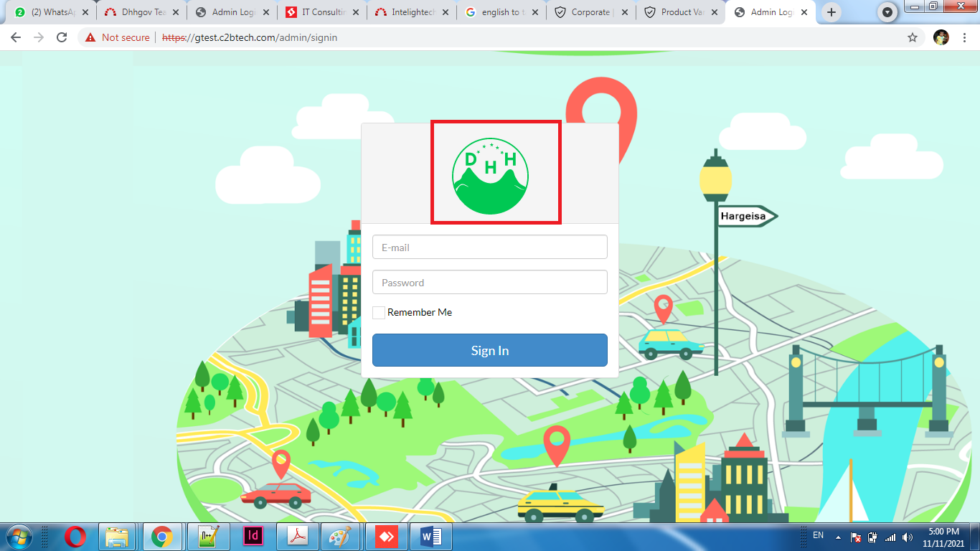Show hidden system tray icons

click(x=838, y=537)
